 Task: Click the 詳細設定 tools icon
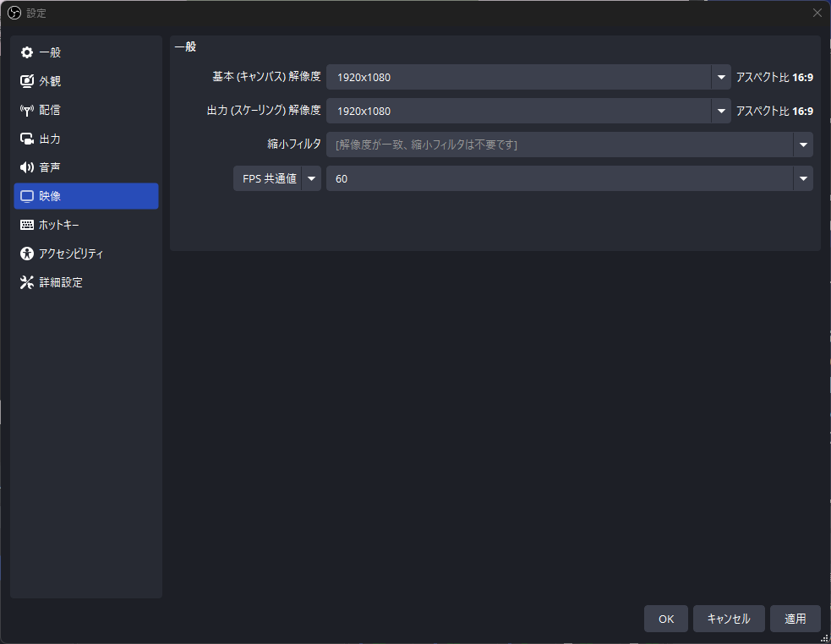pyautogui.click(x=26, y=282)
